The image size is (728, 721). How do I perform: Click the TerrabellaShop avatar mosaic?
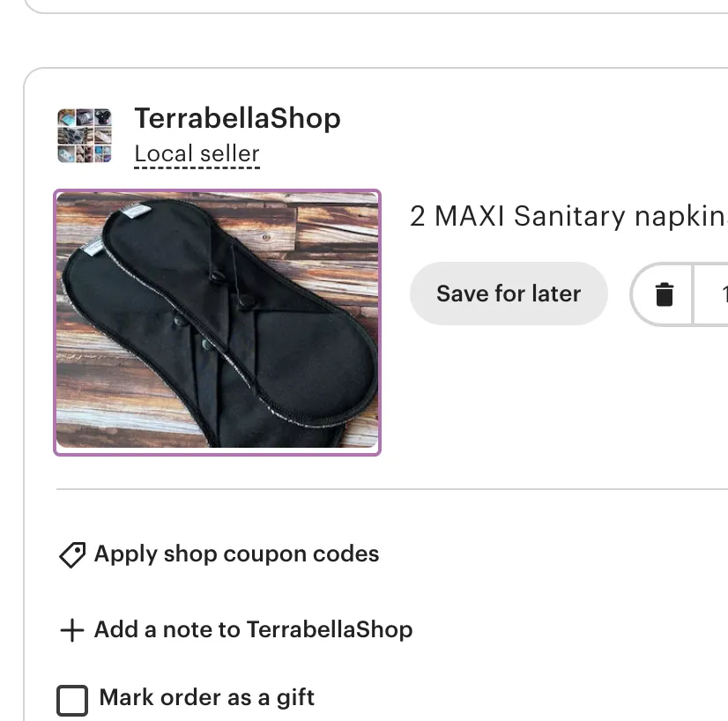click(85, 134)
